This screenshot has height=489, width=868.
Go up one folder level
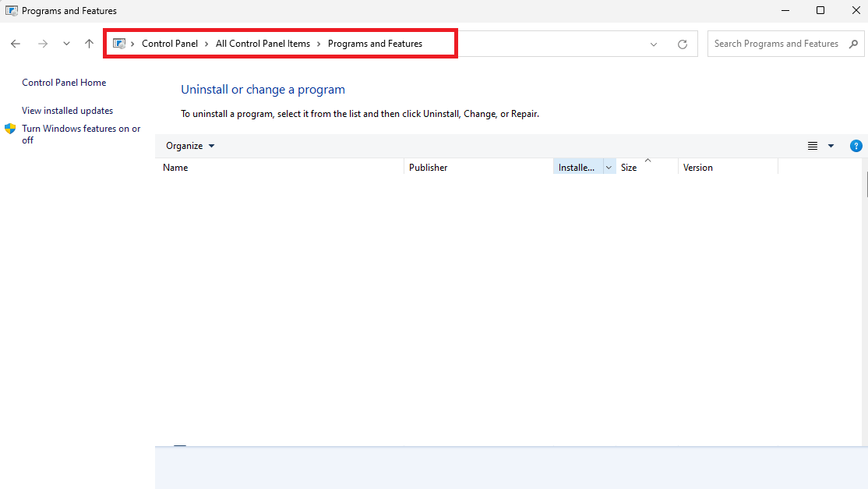(89, 44)
